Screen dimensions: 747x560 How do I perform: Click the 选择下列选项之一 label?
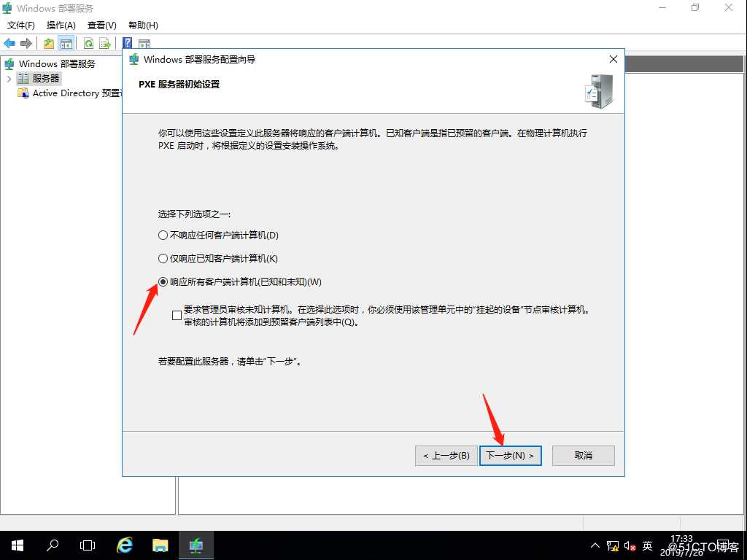click(194, 214)
